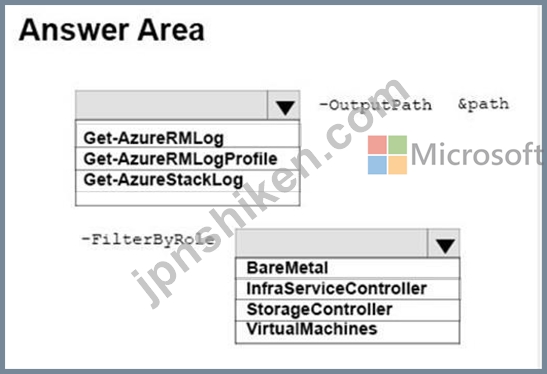Click the Microsoft wordmark text
Viewport: 547px width, 374px height.
pos(477,154)
